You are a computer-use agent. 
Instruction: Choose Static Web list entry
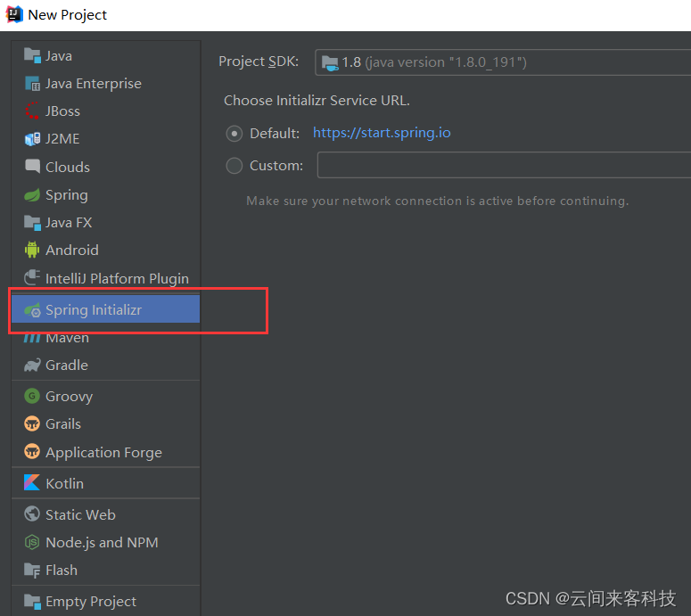80,514
